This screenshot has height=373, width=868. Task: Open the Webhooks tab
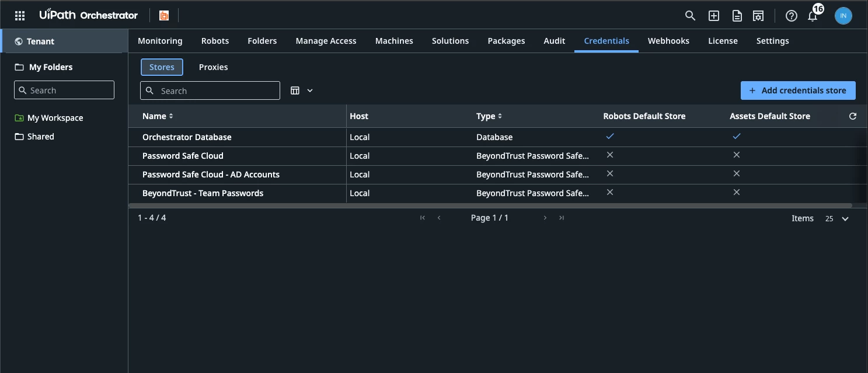[668, 41]
